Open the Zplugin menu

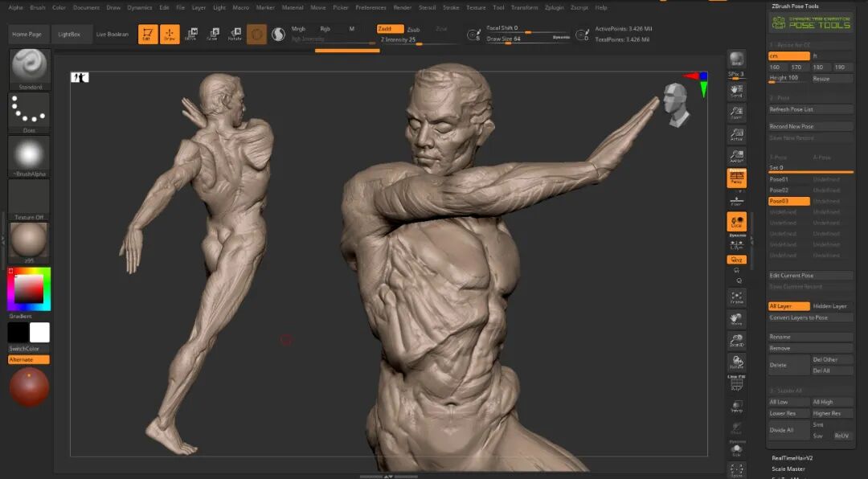coord(554,8)
